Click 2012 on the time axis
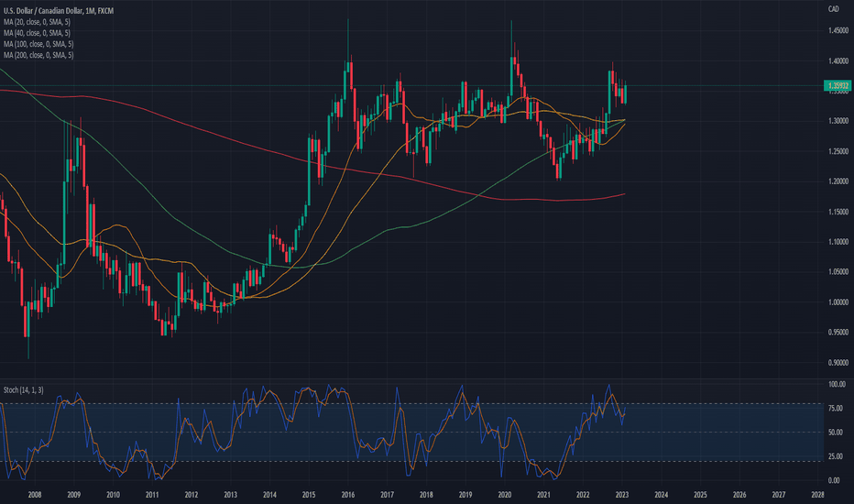This screenshot has height=504, width=854. [x=192, y=495]
